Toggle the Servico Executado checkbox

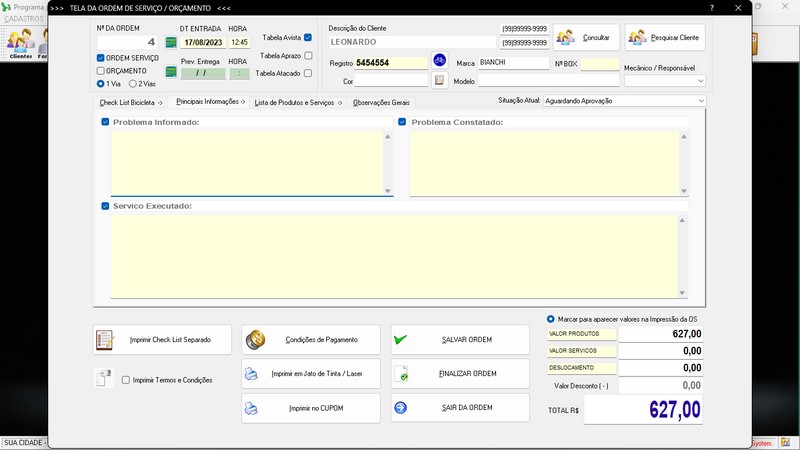click(x=105, y=206)
